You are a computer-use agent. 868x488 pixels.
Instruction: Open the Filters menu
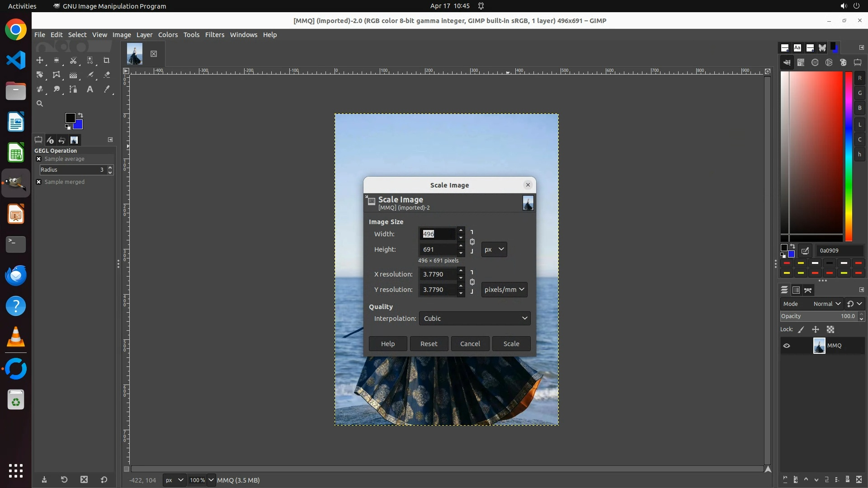click(x=214, y=35)
